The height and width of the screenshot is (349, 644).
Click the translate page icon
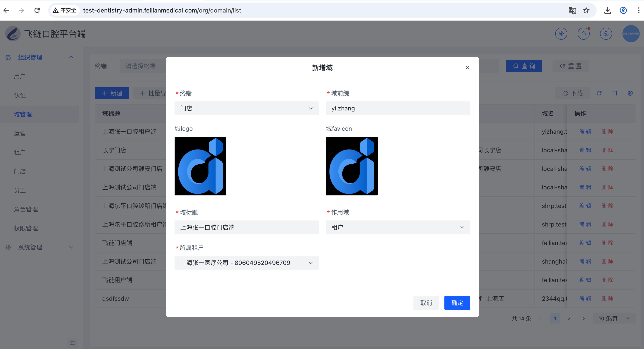click(x=572, y=10)
